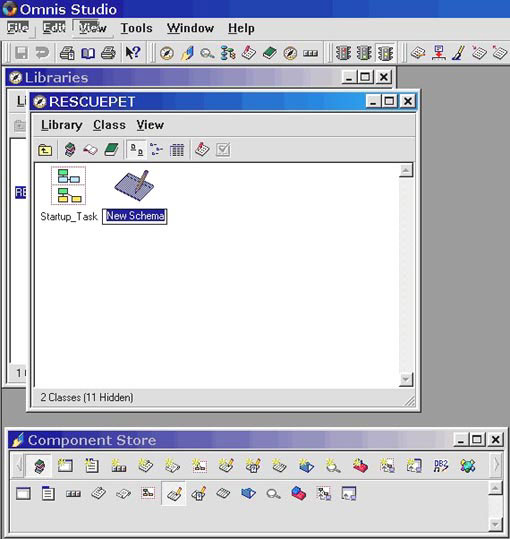Click the disabled Save floppy disk icon

coord(21,53)
